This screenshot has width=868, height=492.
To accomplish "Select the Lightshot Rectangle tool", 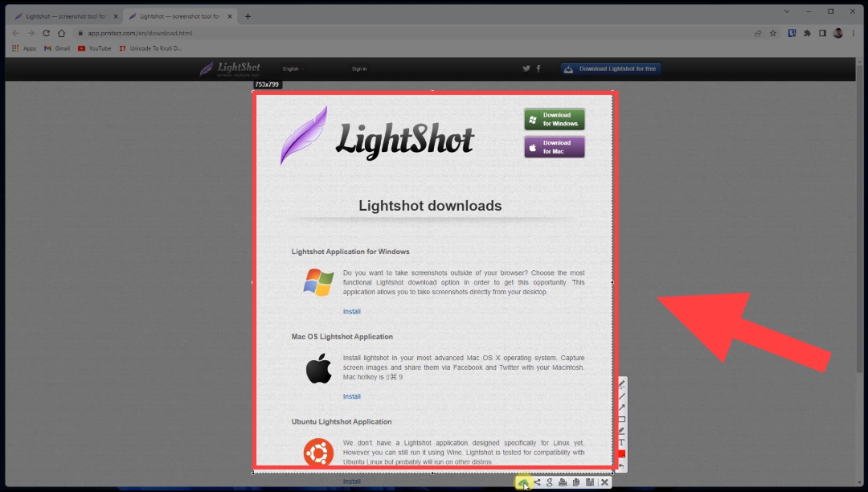I will click(x=621, y=419).
